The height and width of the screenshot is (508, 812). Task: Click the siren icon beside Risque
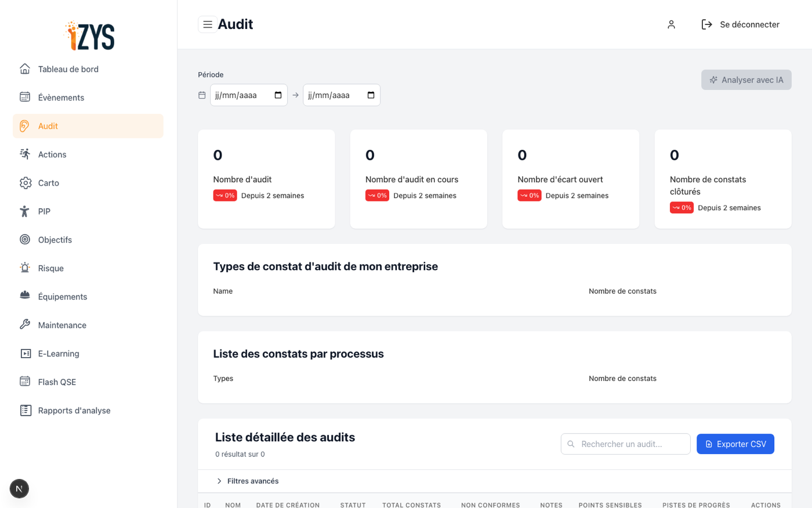click(25, 268)
